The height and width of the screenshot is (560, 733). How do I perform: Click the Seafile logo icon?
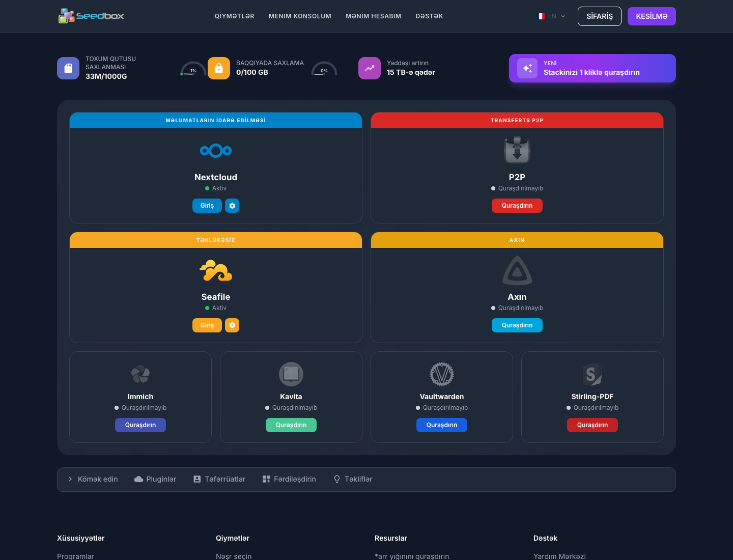pos(216,270)
